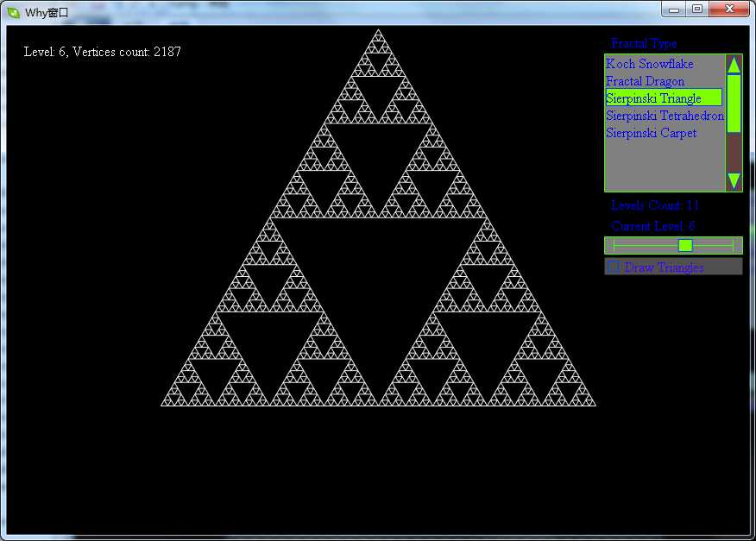Enable the Draw Triangles checkbox
Image resolution: width=756 pixels, height=541 pixels.
(x=614, y=267)
